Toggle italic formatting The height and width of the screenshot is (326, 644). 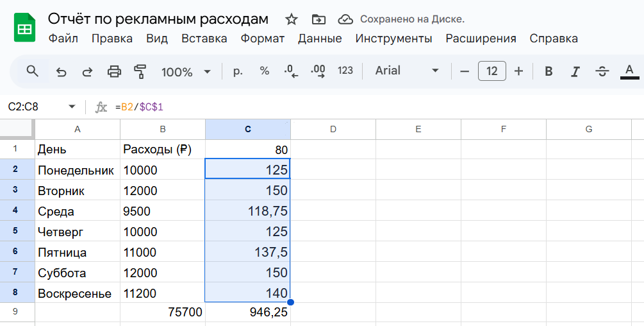click(x=575, y=71)
